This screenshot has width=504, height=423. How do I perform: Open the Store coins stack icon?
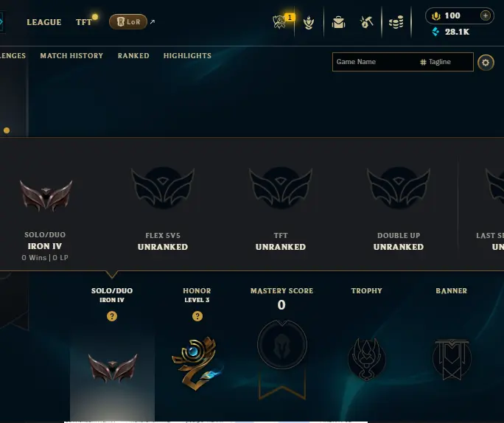click(x=396, y=22)
